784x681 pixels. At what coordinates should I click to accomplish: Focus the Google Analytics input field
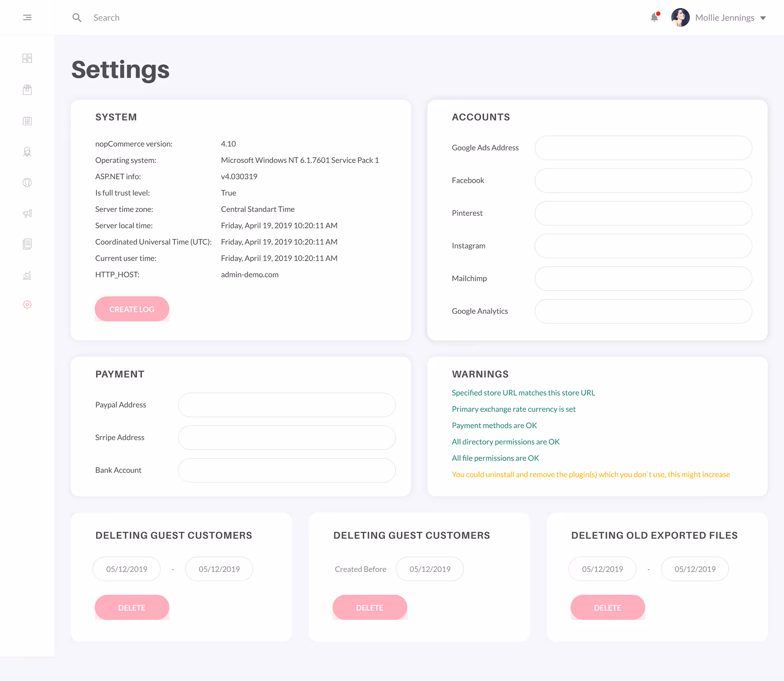[x=643, y=311]
